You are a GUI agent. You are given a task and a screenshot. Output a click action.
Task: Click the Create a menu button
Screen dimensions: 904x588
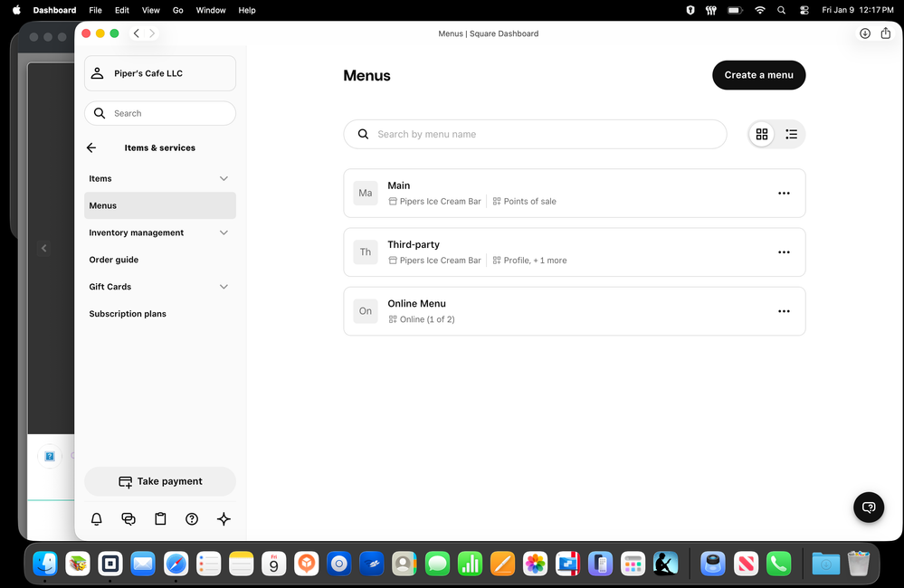coord(758,75)
